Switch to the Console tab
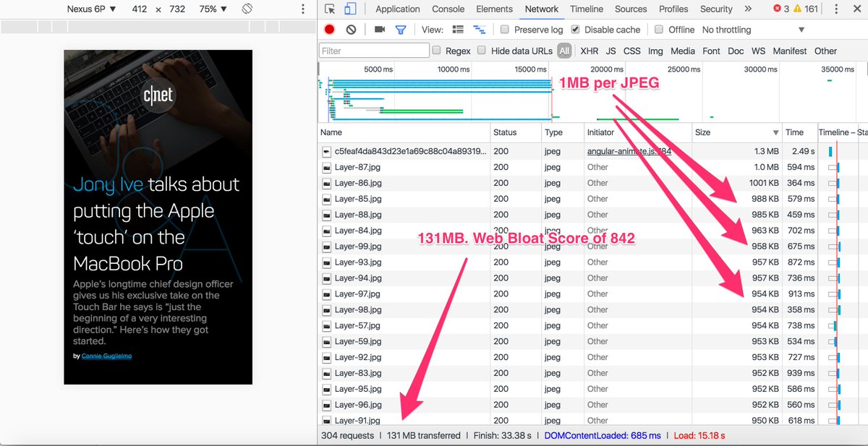Viewport: 868px width, 446px height. [x=448, y=9]
